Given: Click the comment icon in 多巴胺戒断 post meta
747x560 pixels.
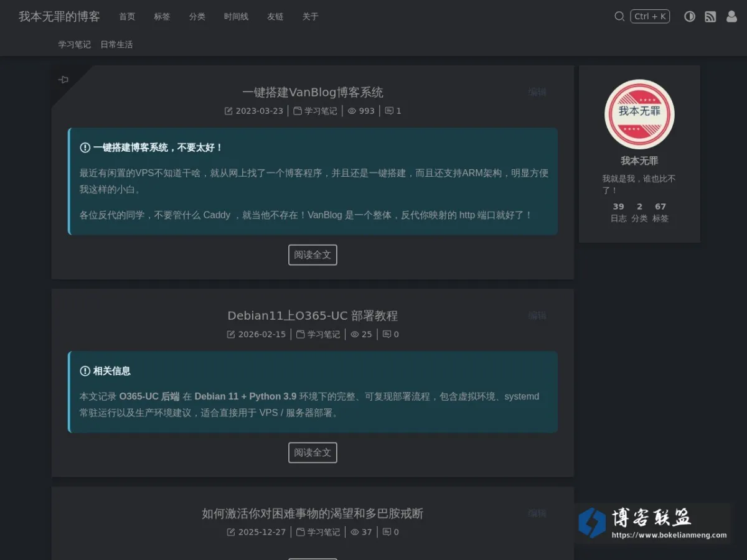Looking at the screenshot, I should tap(387, 532).
